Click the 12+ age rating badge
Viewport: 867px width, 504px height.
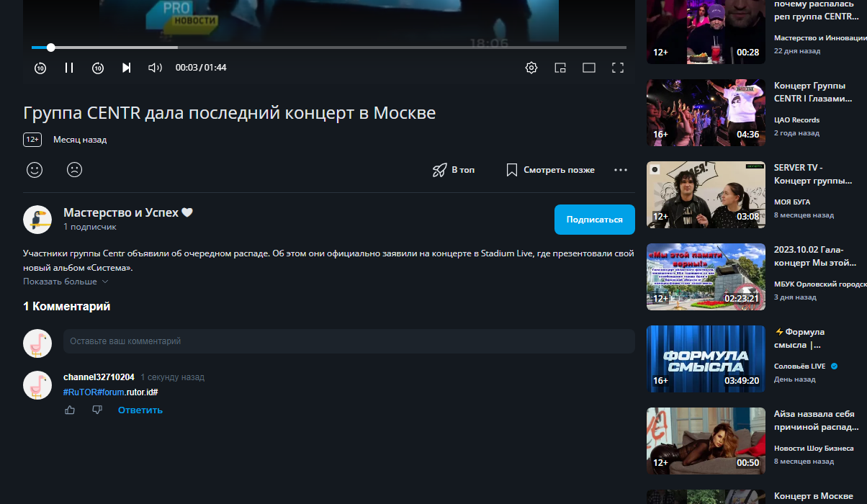32,140
